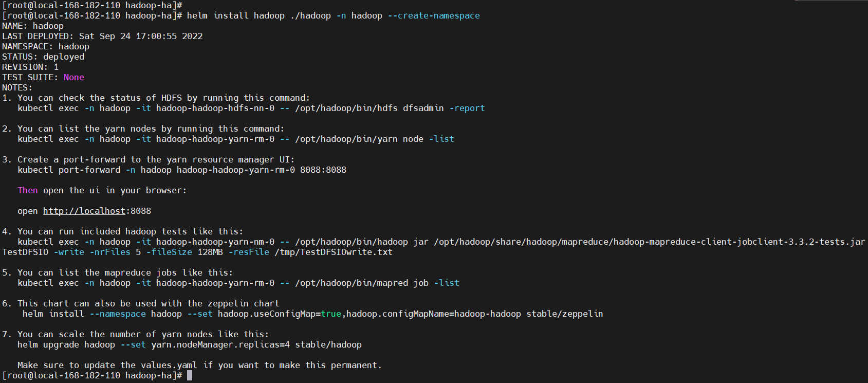868x383 pixels.
Task: Click 'stable/hadoop' chart name
Action: [x=328, y=344]
